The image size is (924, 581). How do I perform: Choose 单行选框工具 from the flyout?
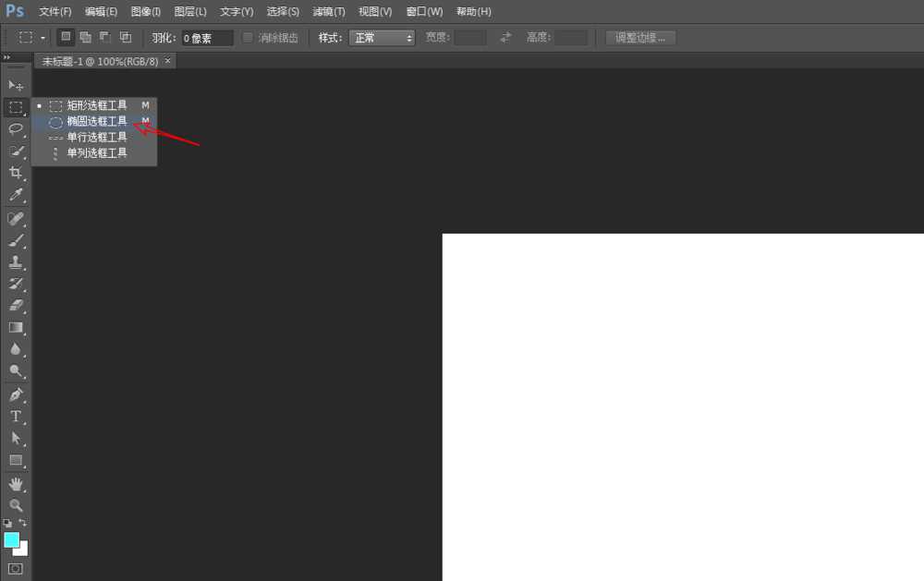[94, 138]
